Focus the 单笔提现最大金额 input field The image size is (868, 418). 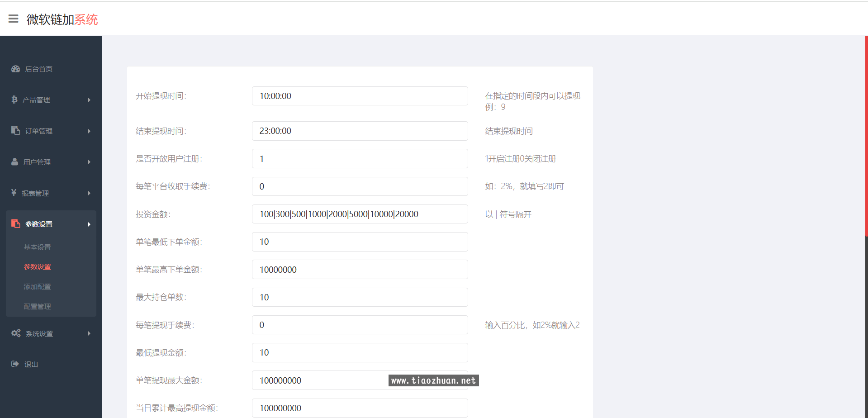(360, 380)
